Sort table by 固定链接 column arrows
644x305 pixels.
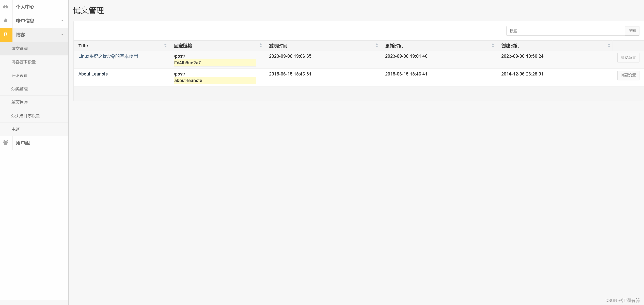(261, 45)
